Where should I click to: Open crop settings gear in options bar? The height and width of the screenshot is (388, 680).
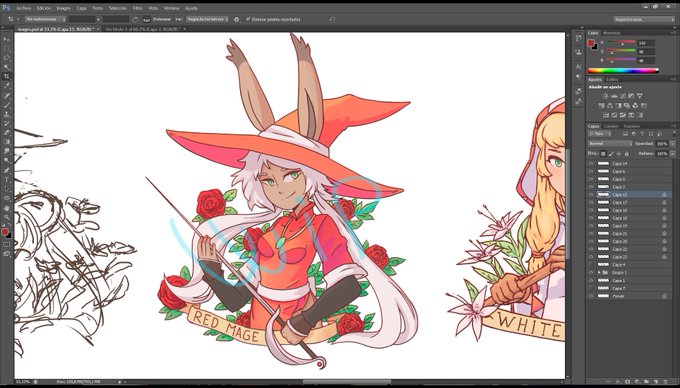click(x=236, y=20)
